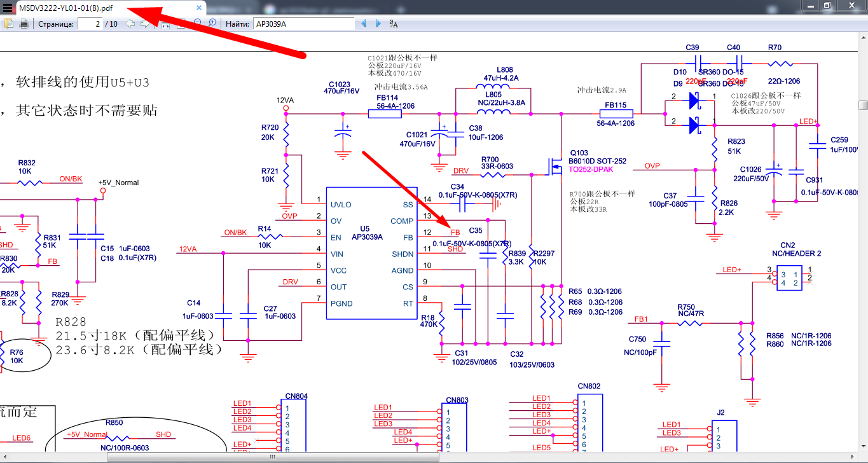Screen dimensions: 868x463
Task: Click the C37 capacitor label
Action: 670,196
